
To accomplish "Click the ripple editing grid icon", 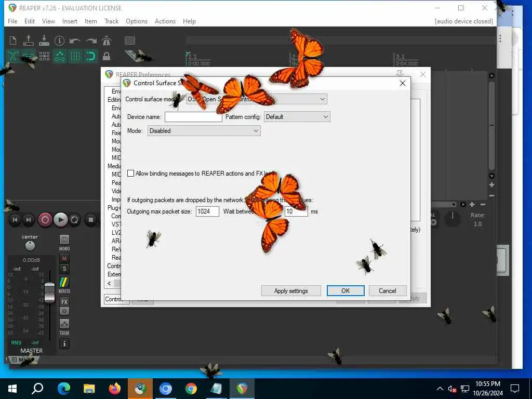I will pyautogui.click(x=44, y=56).
